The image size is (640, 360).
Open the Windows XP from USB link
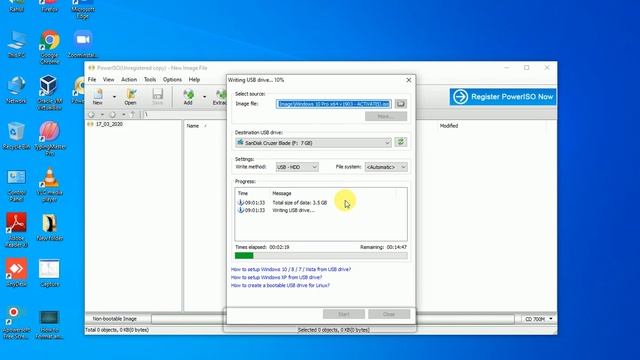pyautogui.click(x=276, y=277)
